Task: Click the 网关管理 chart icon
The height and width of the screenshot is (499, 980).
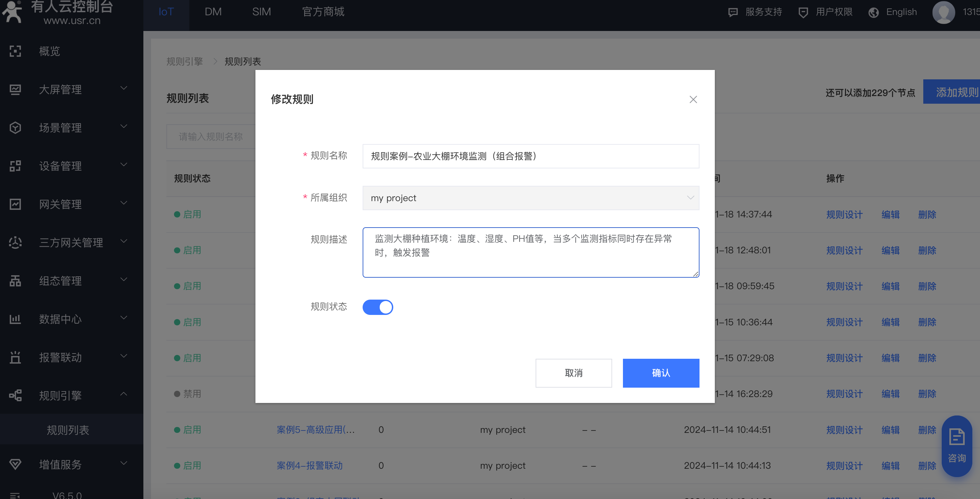Action: pyautogui.click(x=15, y=204)
